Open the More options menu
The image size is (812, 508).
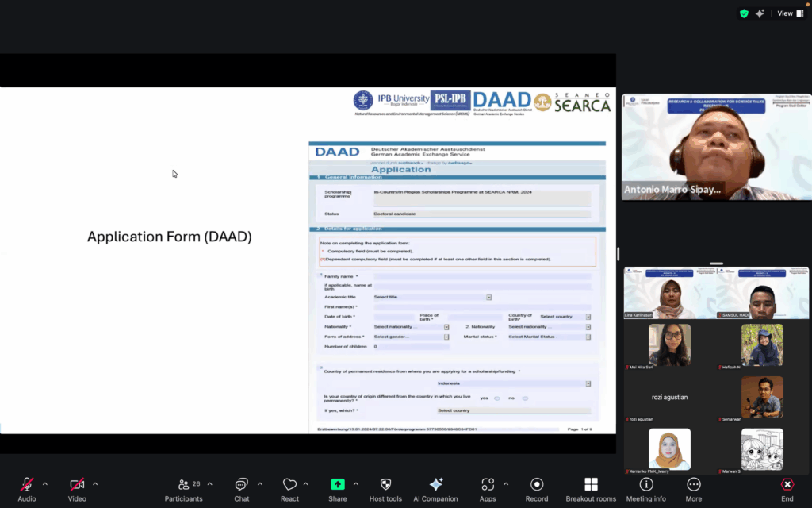pyautogui.click(x=694, y=485)
